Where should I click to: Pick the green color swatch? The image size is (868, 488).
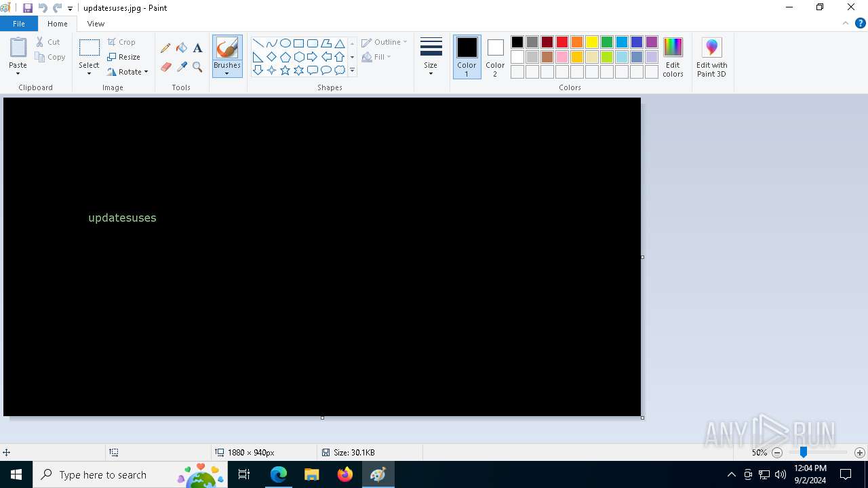click(607, 43)
